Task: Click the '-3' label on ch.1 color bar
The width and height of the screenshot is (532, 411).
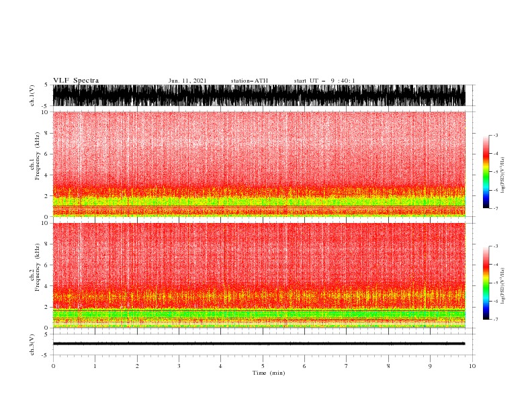Action: (496, 135)
